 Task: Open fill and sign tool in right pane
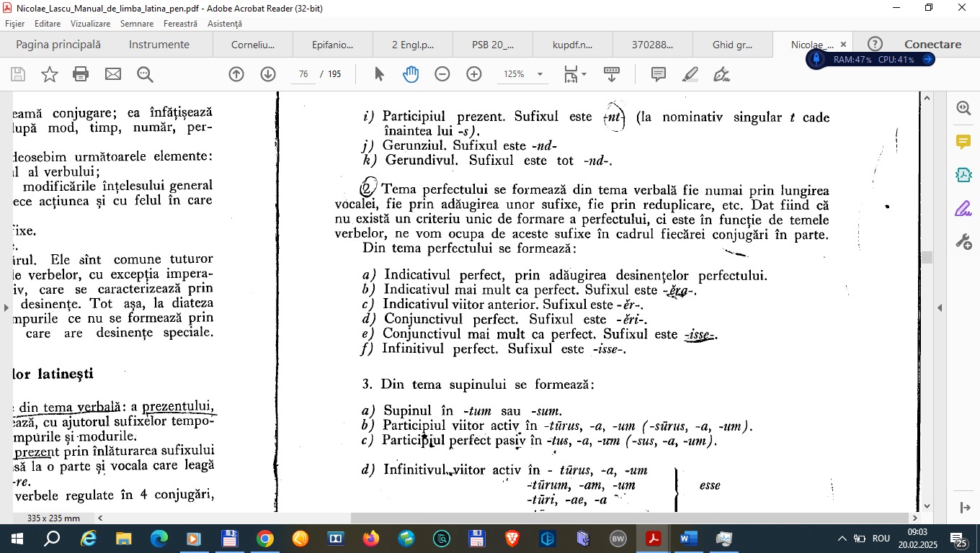963,209
